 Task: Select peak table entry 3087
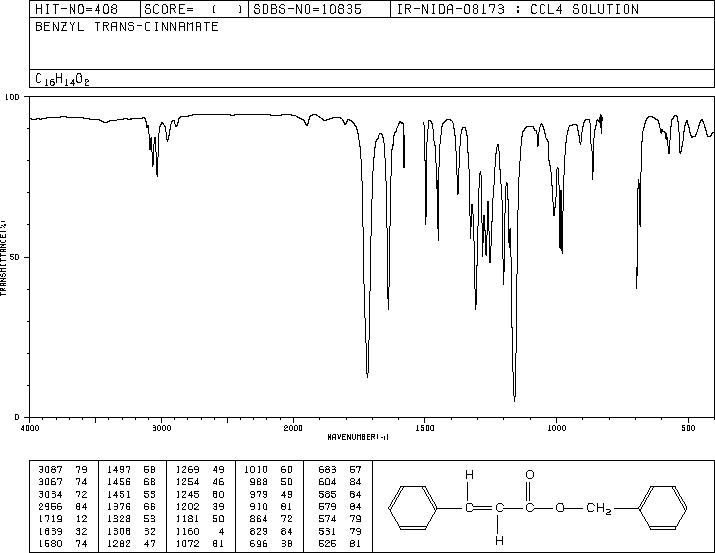(x=50, y=470)
